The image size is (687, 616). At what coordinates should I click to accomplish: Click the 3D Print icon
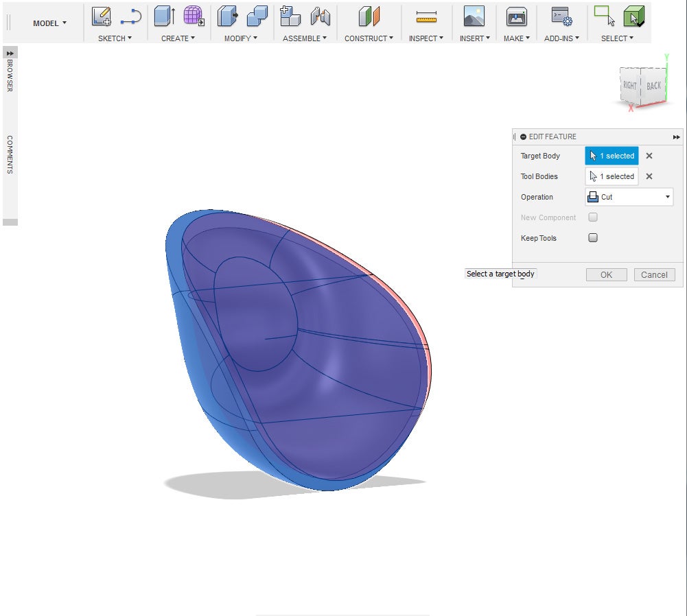(x=516, y=16)
